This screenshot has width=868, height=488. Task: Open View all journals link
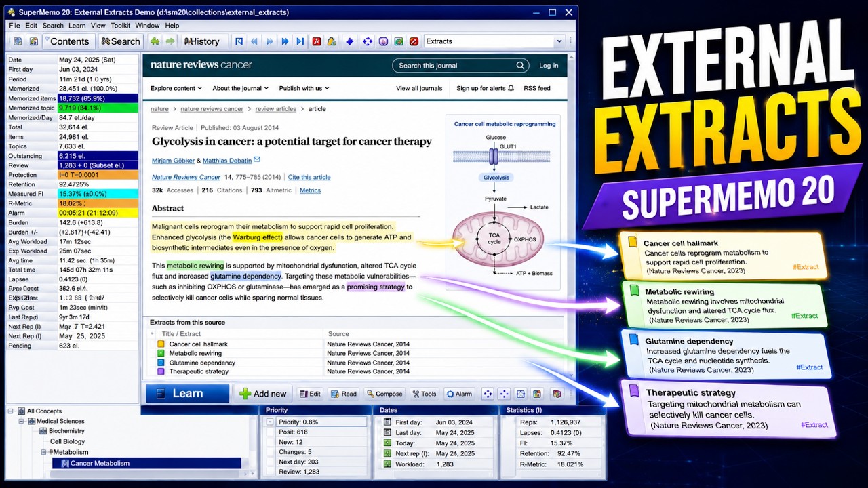pyautogui.click(x=419, y=88)
